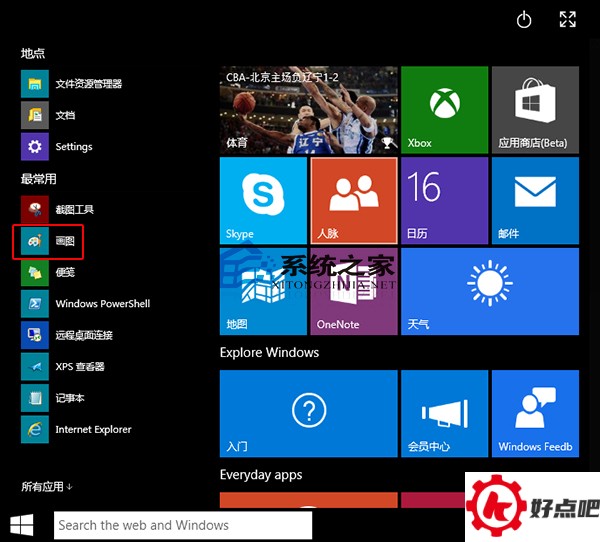Viewport: 600px width, 542px height.
Task: Click the Settings text label
Action: 74,147
